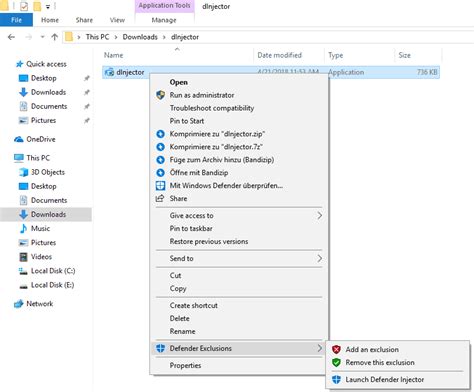Image resolution: width=474 pixels, height=392 pixels.
Task: Click the OneDrive cloud icon
Action: click(19, 139)
